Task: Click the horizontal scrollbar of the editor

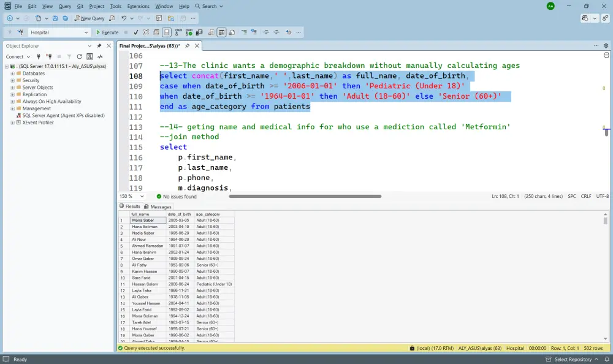Action: [305, 196]
